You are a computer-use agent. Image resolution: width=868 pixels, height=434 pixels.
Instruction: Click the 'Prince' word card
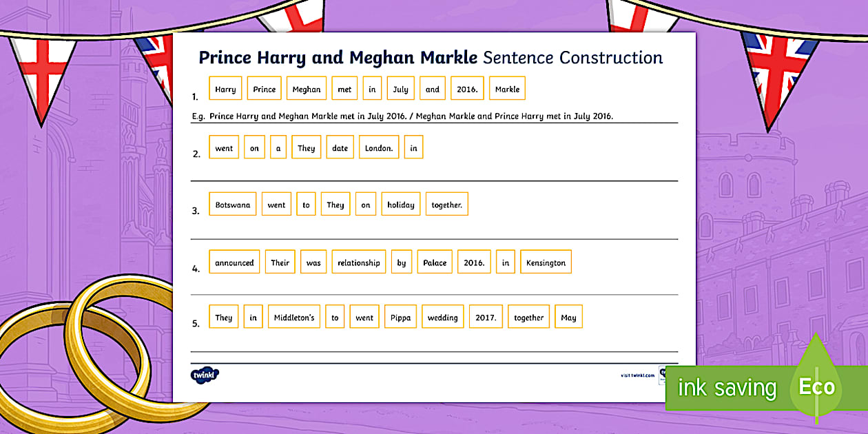(x=264, y=89)
